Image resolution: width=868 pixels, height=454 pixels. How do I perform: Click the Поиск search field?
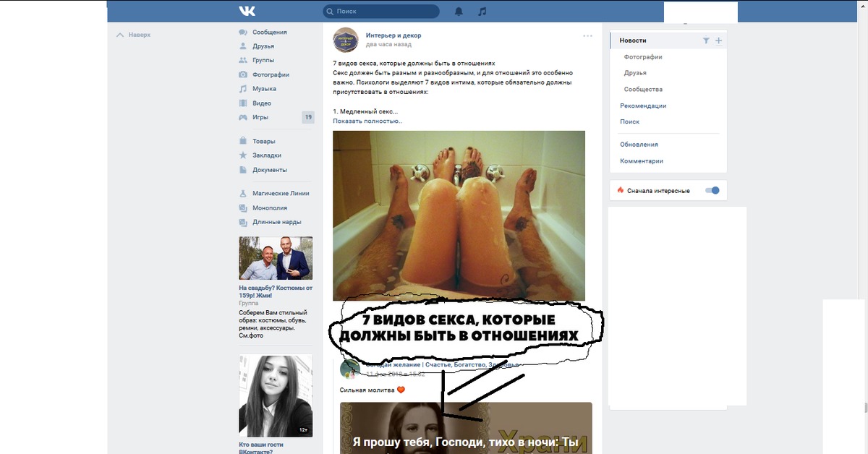coord(385,12)
